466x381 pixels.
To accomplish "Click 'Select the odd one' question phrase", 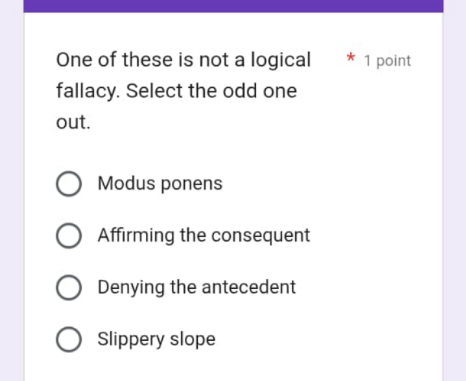I will coord(211,91).
